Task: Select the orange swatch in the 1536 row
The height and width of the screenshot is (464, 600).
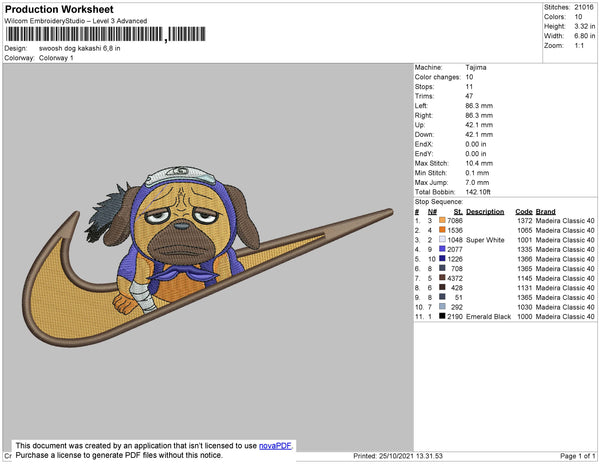Action: (442, 230)
